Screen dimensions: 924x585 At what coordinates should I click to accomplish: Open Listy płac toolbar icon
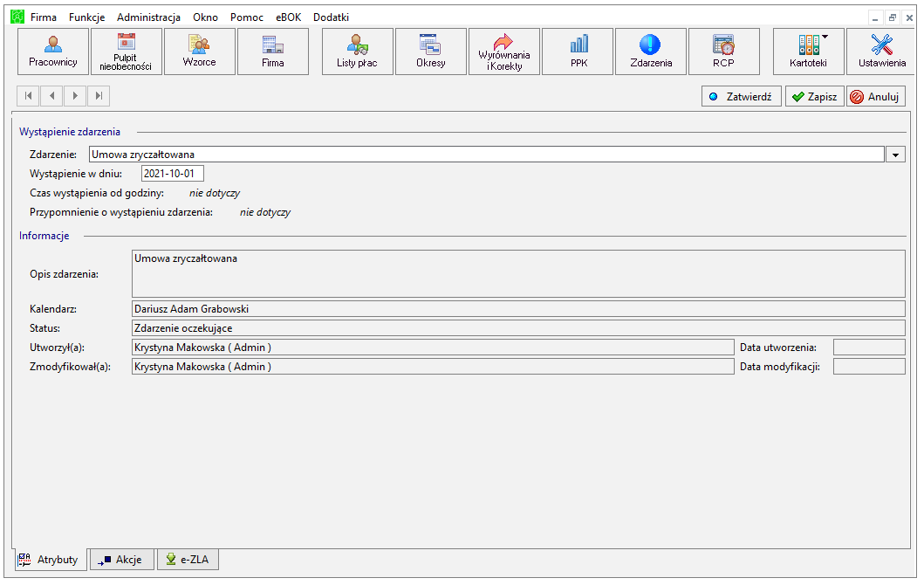357,52
